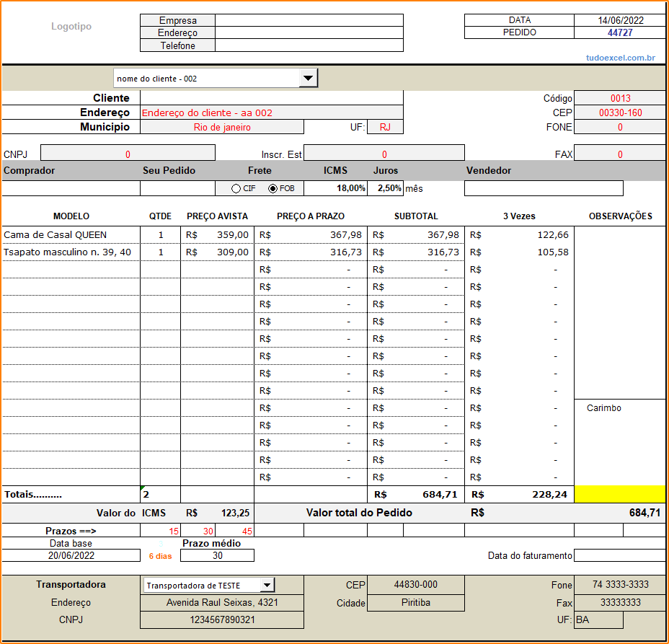The height and width of the screenshot is (644, 669).
Task: Select the FOB freight radio button
Action: tap(273, 189)
